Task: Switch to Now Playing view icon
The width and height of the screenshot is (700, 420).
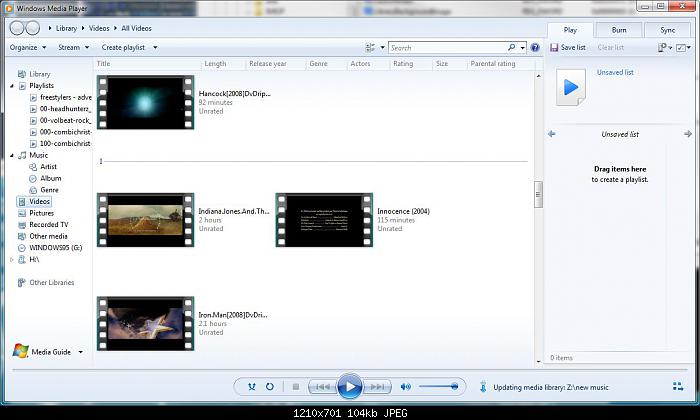Action: point(678,387)
